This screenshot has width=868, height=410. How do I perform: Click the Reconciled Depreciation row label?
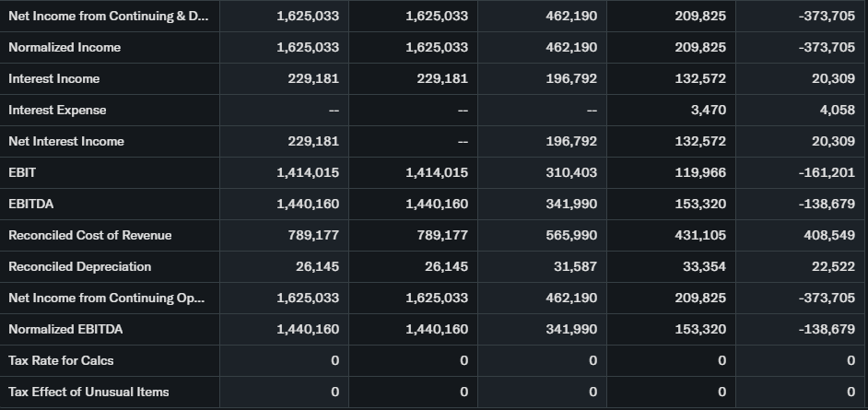tap(79, 267)
